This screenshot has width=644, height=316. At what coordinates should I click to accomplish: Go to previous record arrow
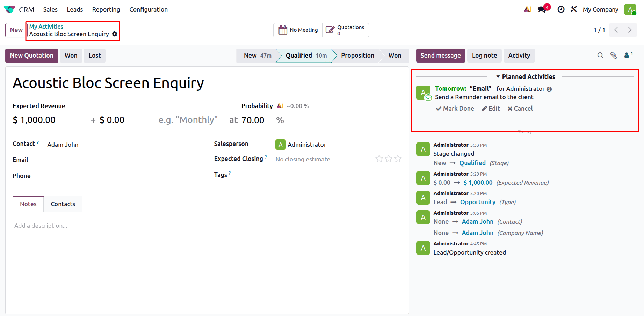[616, 30]
